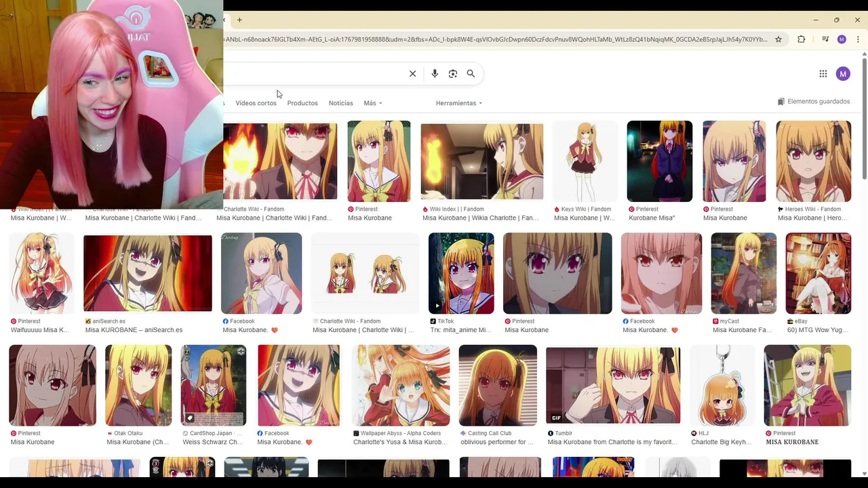Open Google Lens image search icon
Image resolution: width=868 pixels, height=488 pixels.
tap(453, 74)
